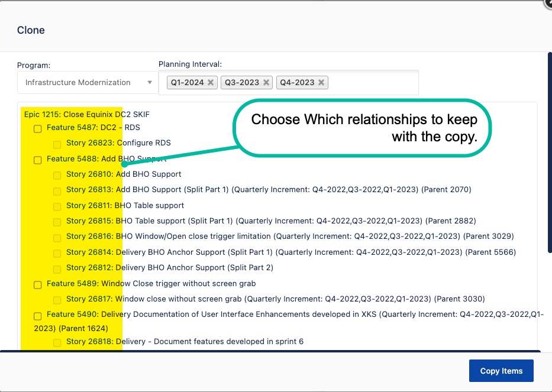Viewport: 552px width, 392px height.
Task: Click the Story 26823 Configure RDS text
Action: pyautogui.click(x=118, y=143)
